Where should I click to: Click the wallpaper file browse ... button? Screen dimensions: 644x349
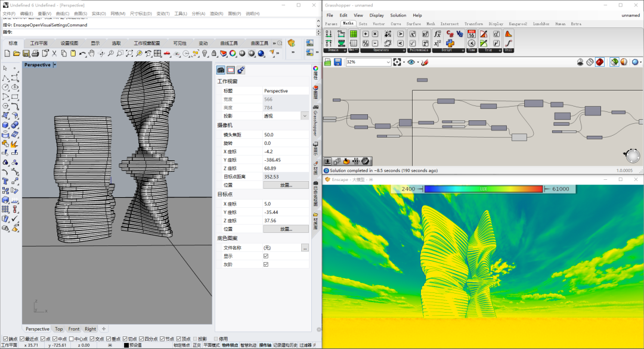coord(305,248)
